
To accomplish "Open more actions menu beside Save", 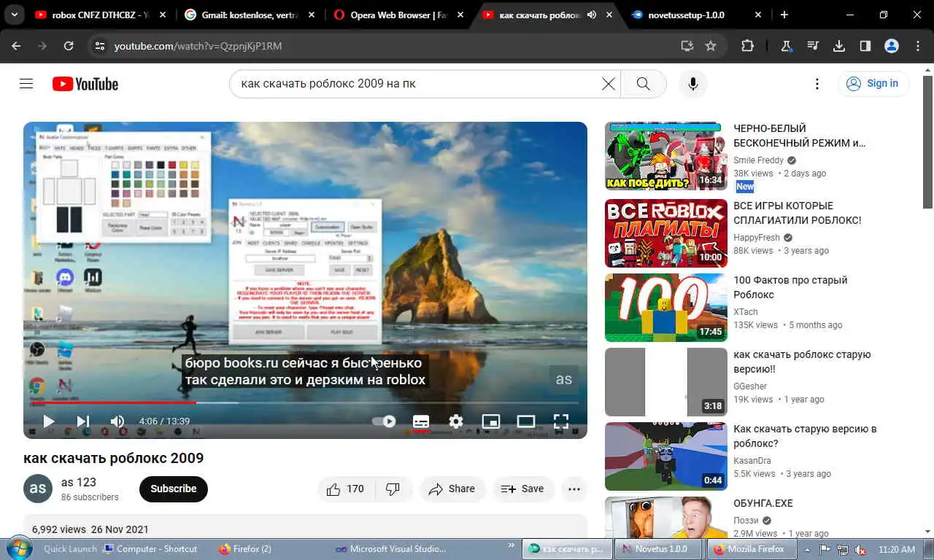I will 574,489.
